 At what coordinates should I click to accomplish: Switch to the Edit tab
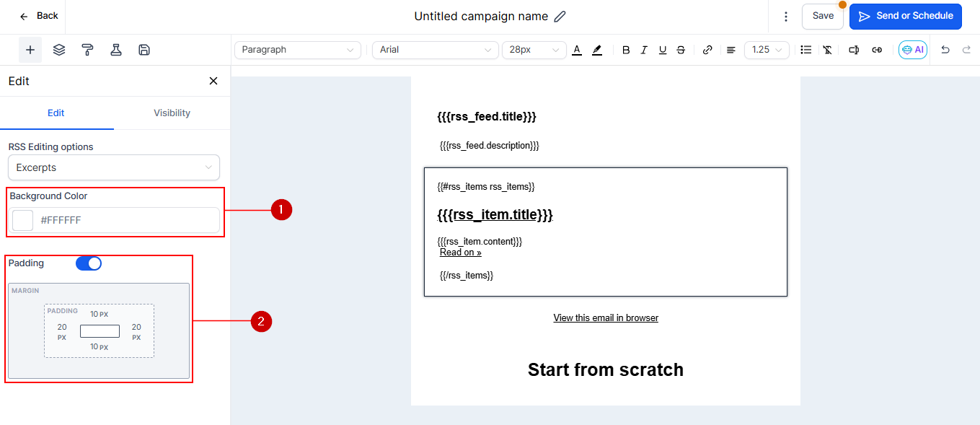pyautogui.click(x=56, y=113)
